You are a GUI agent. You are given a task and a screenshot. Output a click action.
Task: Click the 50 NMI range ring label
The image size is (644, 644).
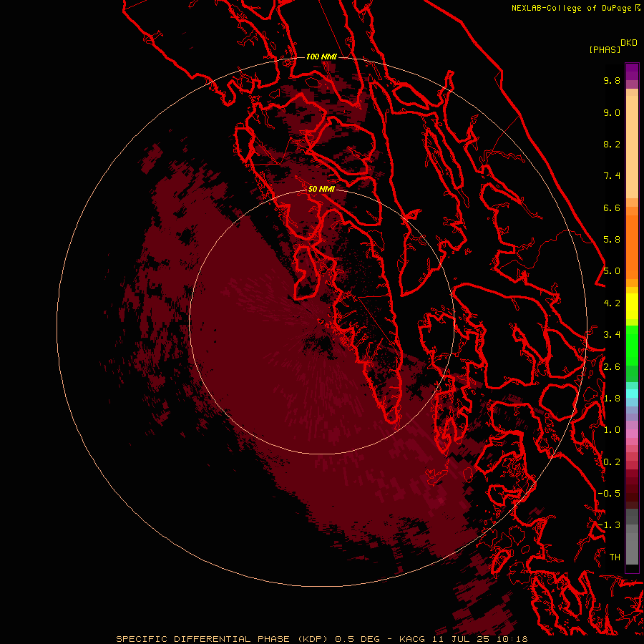point(321,189)
